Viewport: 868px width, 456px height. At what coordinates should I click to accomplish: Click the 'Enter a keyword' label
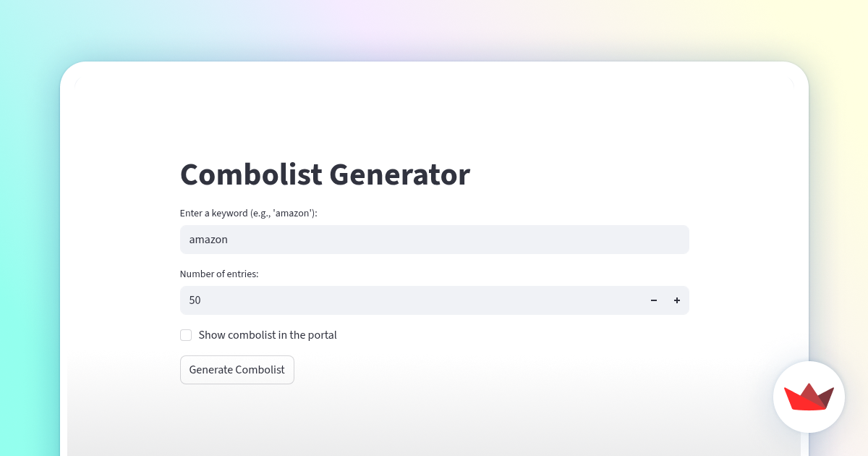tap(248, 214)
